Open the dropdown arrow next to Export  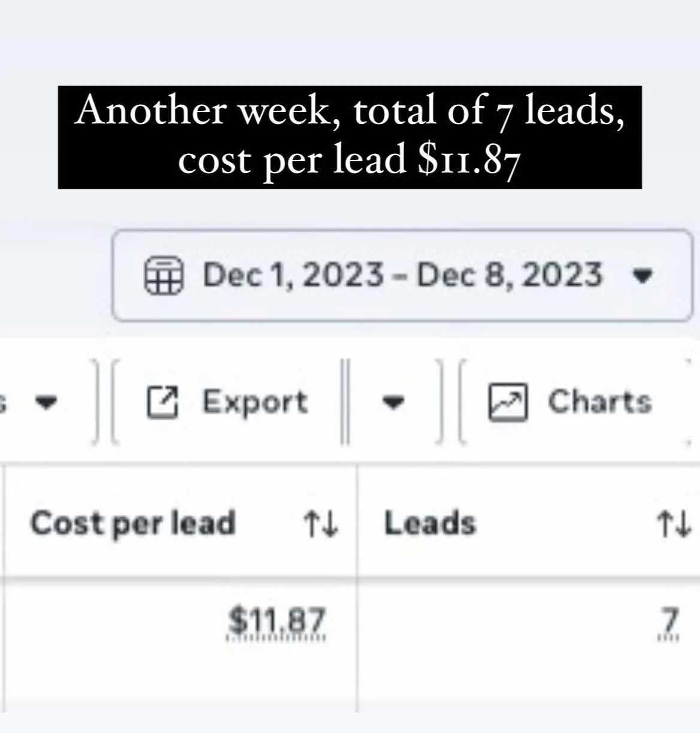[x=393, y=402]
